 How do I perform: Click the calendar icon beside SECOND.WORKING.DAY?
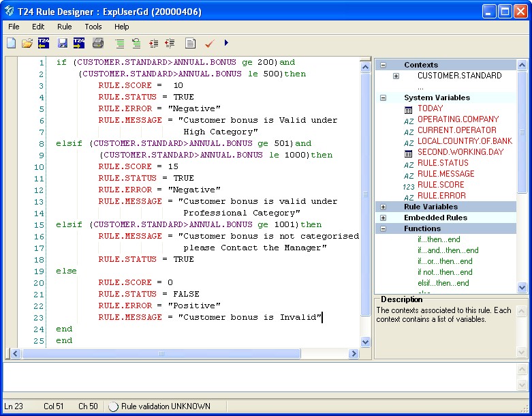click(409, 154)
